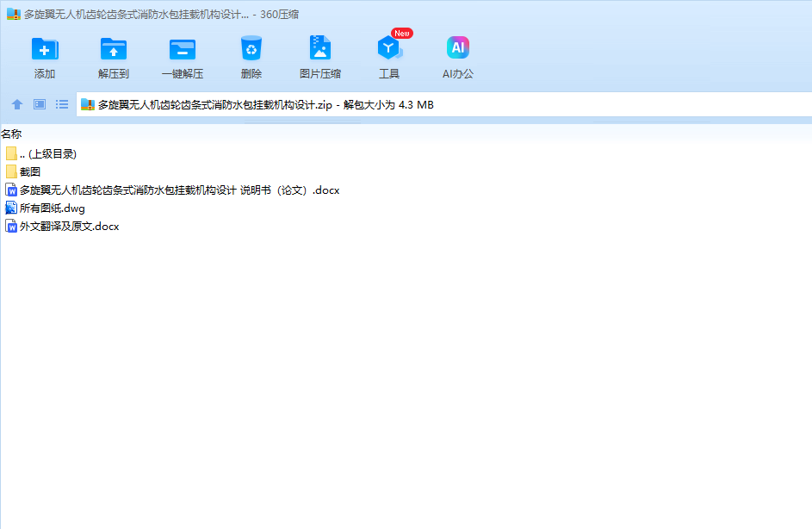Click the 添加 (Add) toolbar icon
This screenshot has height=529, width=812.
click(x=45, y=49)
